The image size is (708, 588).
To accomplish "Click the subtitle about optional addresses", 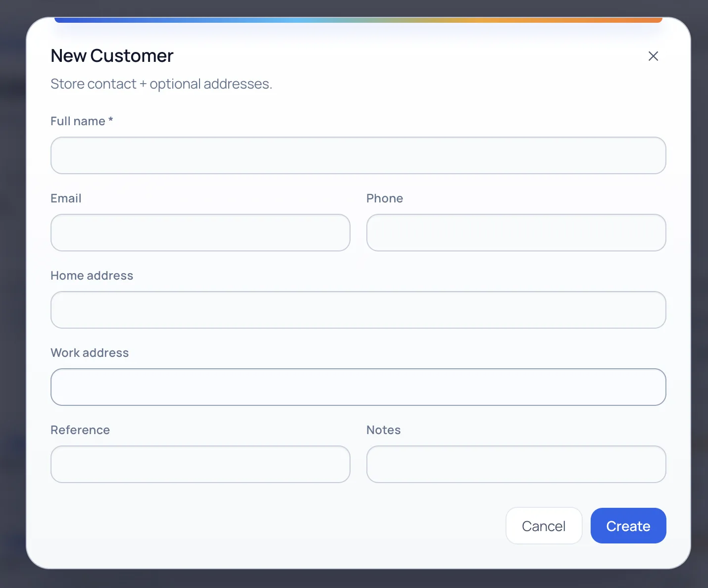I will click(161, 84).
